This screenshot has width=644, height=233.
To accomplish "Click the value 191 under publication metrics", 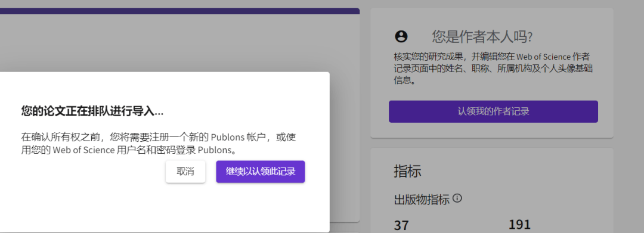I will 519,225.
